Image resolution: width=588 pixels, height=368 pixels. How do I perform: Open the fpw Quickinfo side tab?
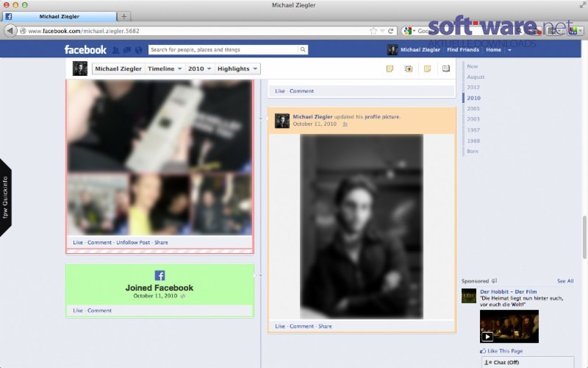[x=6, y=197]
